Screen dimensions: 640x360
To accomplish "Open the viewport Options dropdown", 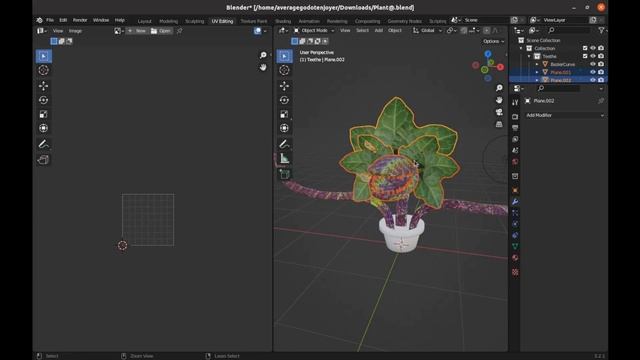I will [x=493, y=41].
